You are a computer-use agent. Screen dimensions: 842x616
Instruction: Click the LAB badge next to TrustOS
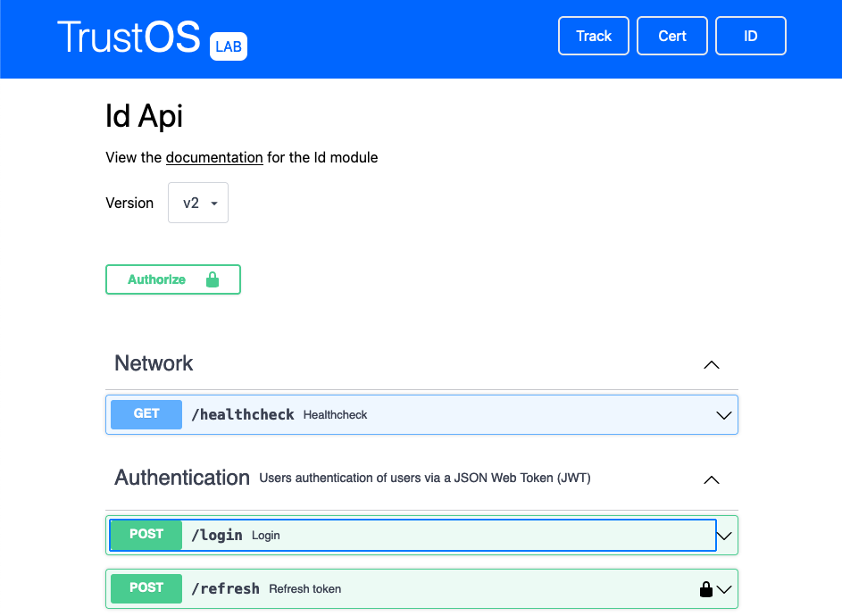(229, 46)
